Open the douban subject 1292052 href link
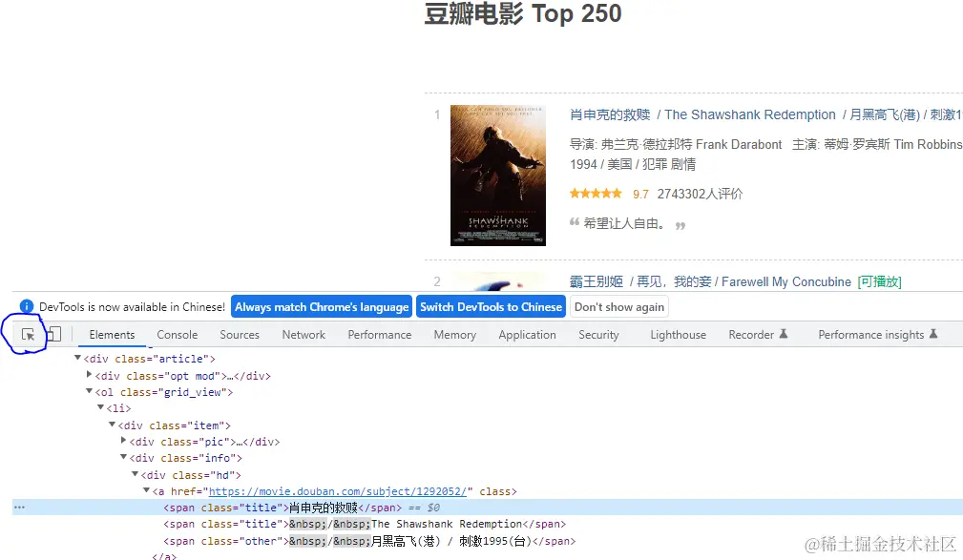 [x=338, y=491]
